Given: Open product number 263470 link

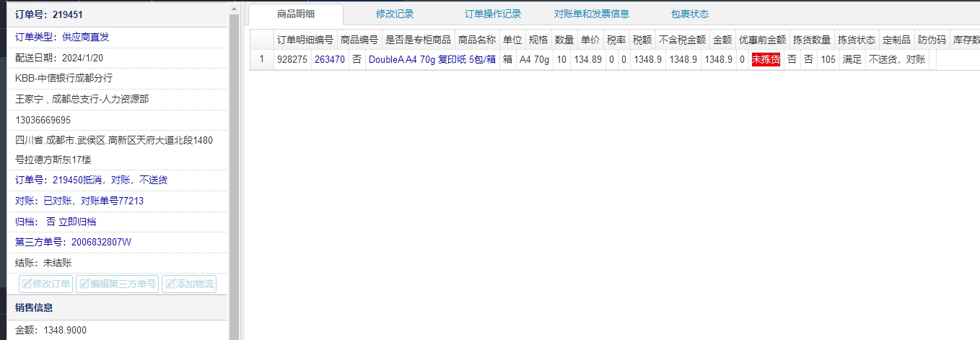Looking at the screenshot, I should click(330, 60).
